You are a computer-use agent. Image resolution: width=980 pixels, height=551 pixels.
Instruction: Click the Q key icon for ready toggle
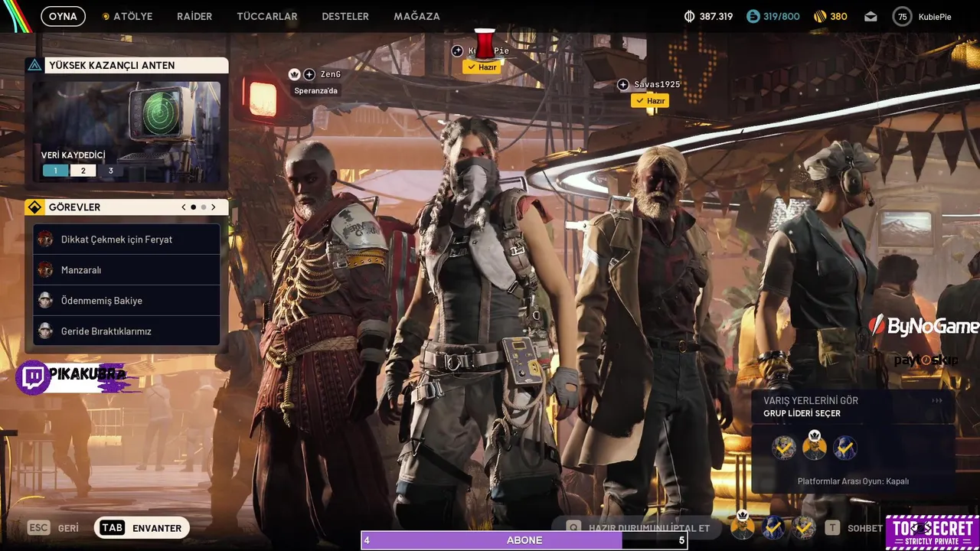click(x=573, y=528)
